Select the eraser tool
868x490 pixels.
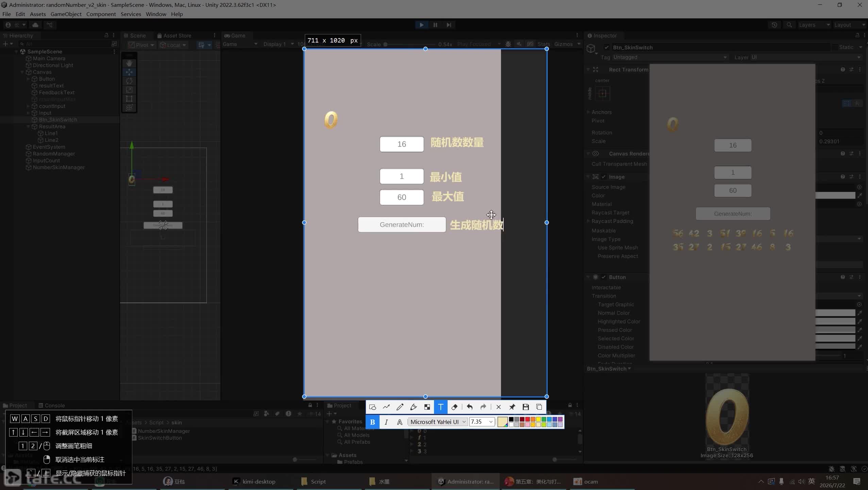coord(454,407)
